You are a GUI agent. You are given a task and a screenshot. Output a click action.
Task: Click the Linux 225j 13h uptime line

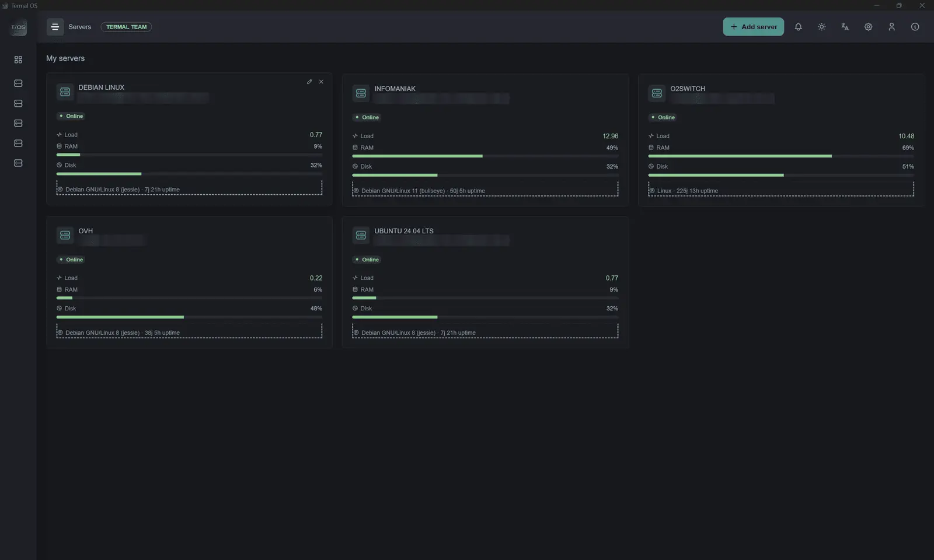coord(687,191)
